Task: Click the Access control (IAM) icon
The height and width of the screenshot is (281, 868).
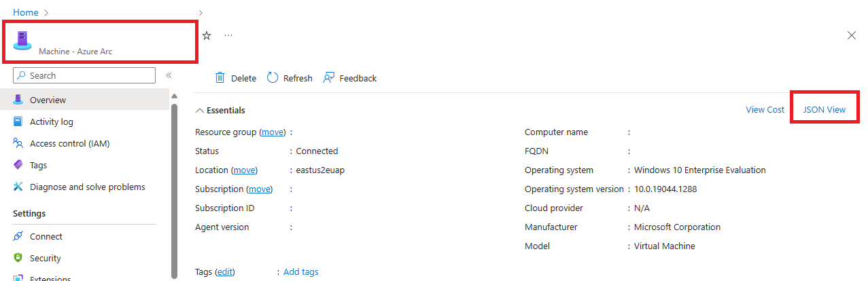Action: click(18, 143)
